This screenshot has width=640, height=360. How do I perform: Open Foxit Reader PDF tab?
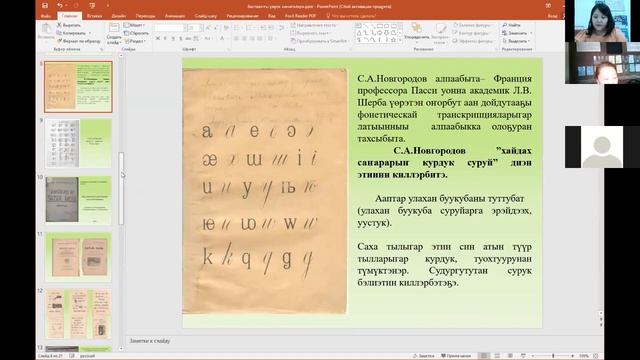click(300, 16)
